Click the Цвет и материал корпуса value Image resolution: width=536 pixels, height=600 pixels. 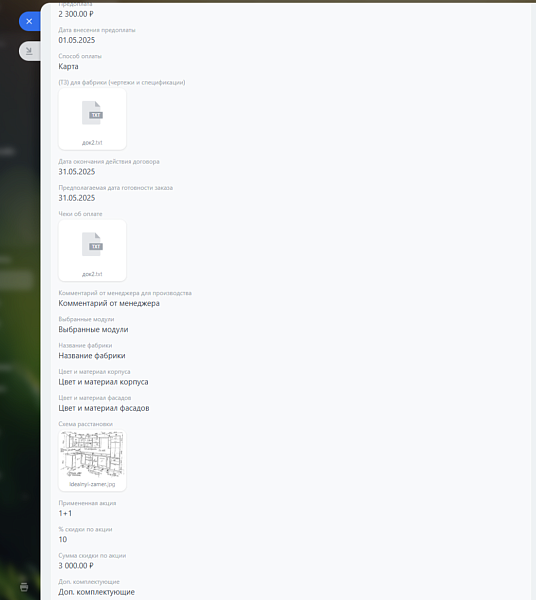pos(103,382)
